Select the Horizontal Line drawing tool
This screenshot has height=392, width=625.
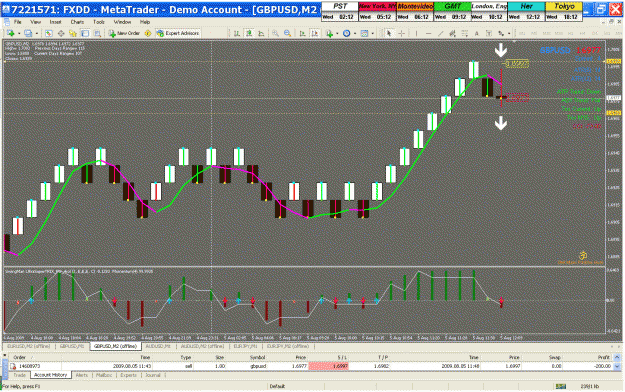point(428,33)
